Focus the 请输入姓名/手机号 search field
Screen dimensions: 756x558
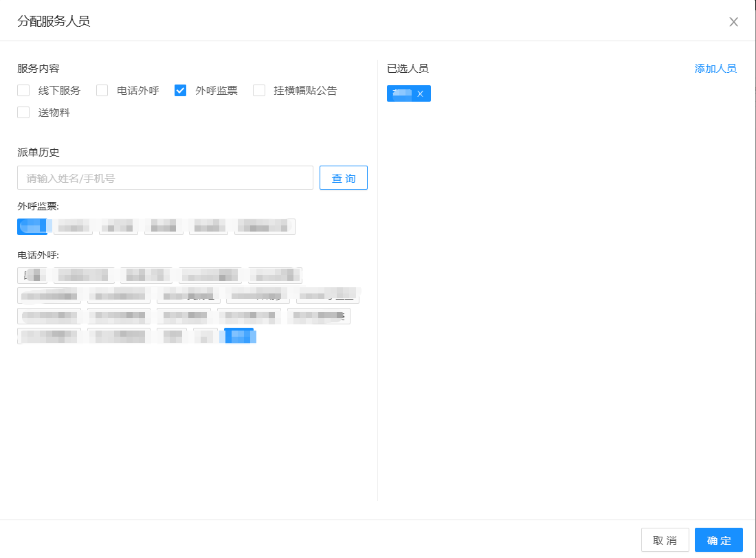[x=165, y=178]
